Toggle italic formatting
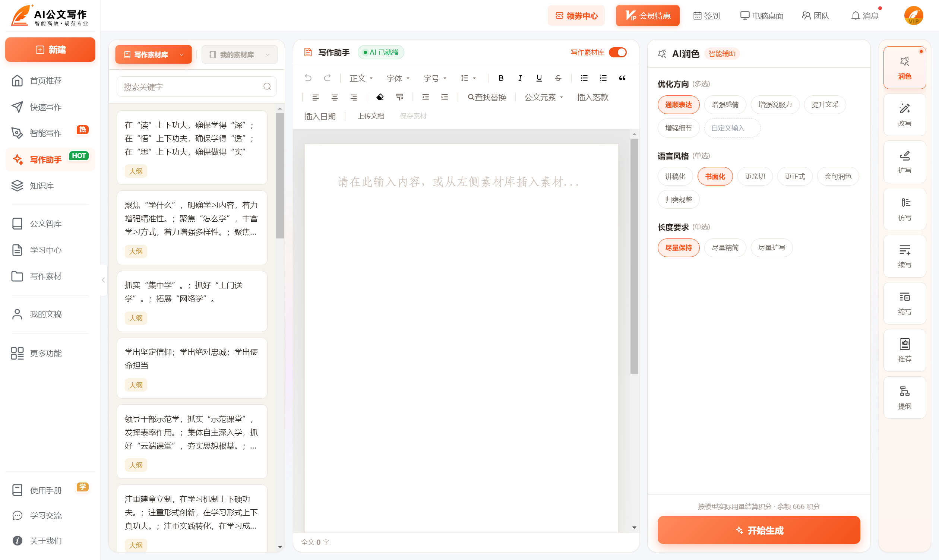The height and width of the screenshot is (560, 939). click(520, 78)
